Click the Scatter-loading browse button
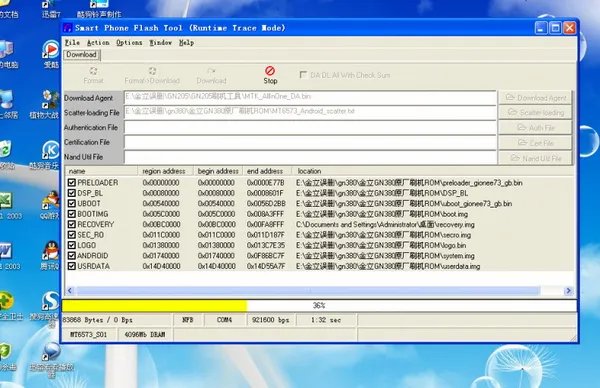 point(535,112)
